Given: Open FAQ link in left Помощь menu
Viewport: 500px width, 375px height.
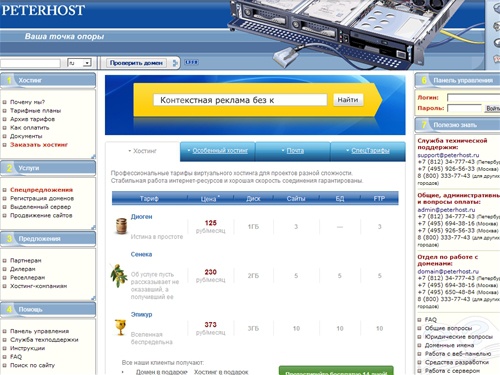Looking at the screenshot, I should click(x=16, y=357).
